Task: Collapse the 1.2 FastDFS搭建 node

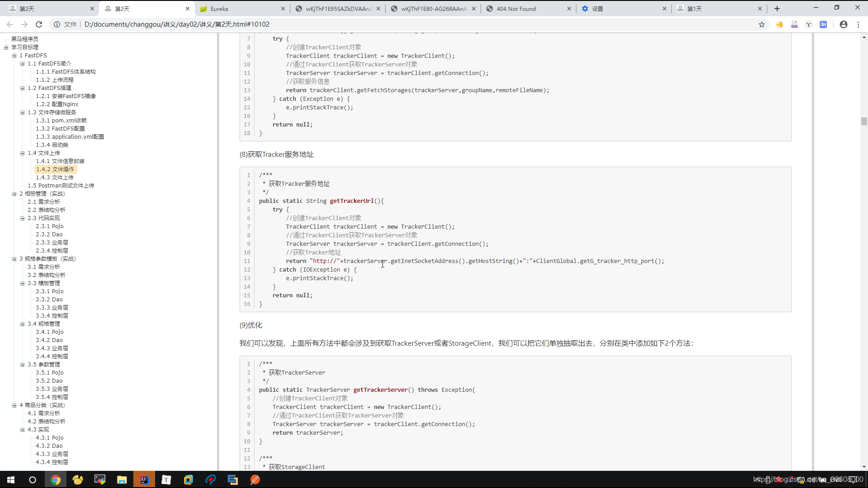Action: coord(22,88)
